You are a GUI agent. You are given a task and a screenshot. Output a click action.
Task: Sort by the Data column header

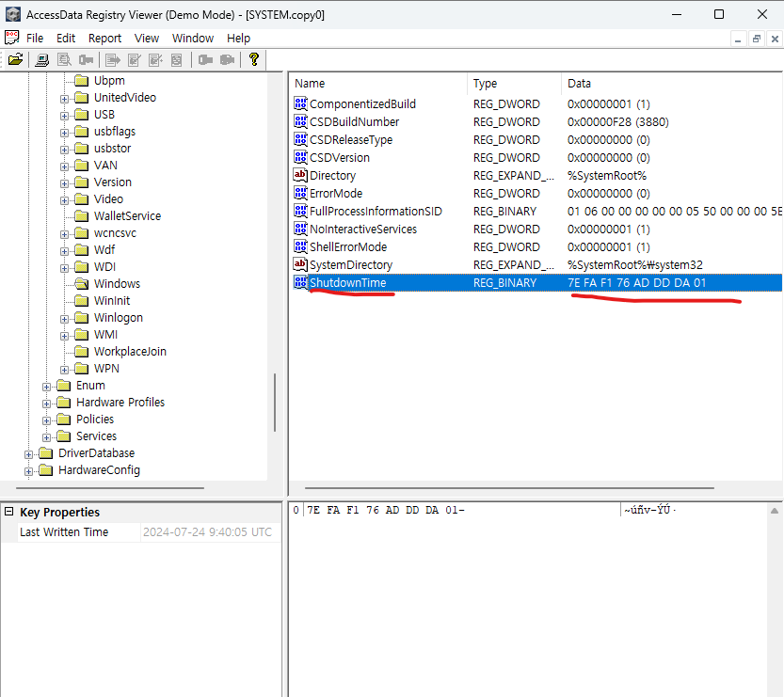click(x=672, y=84)
